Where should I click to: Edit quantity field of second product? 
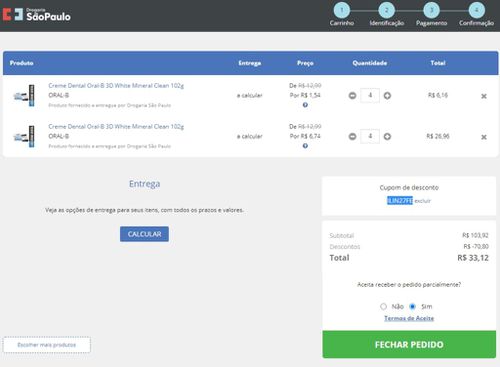(x=370, y=137)
